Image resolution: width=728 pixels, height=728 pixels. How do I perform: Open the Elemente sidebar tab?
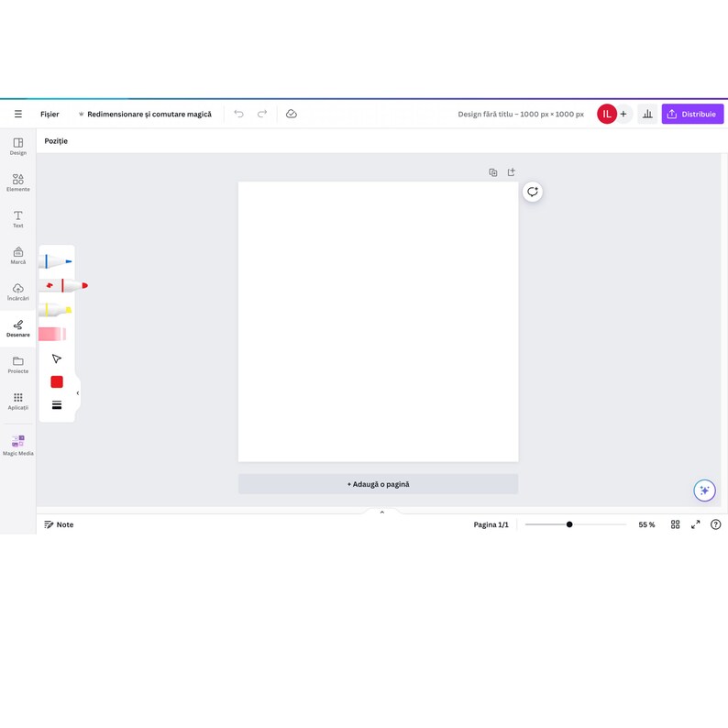click(x=18, y=182)
